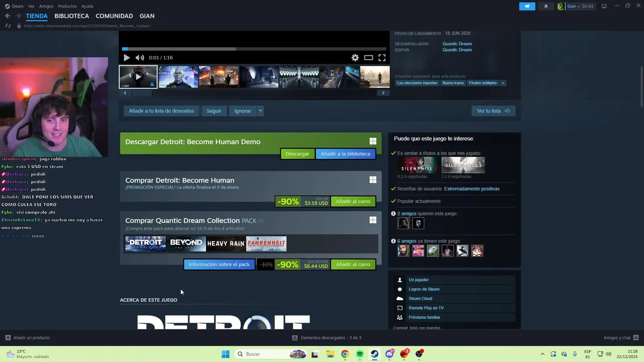Open the GIAN profile tab
644x362 pixels.
point(147,16)
